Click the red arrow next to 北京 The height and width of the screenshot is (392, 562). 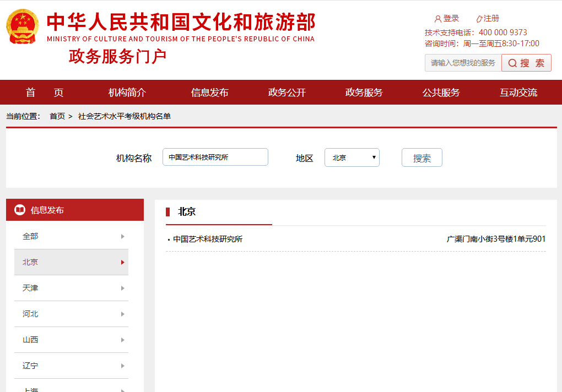122,263
